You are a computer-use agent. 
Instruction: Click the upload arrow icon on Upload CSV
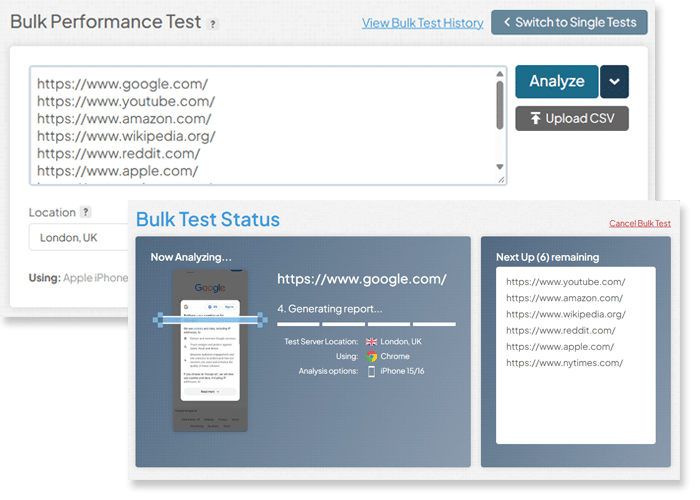click(x=535, y=118)
